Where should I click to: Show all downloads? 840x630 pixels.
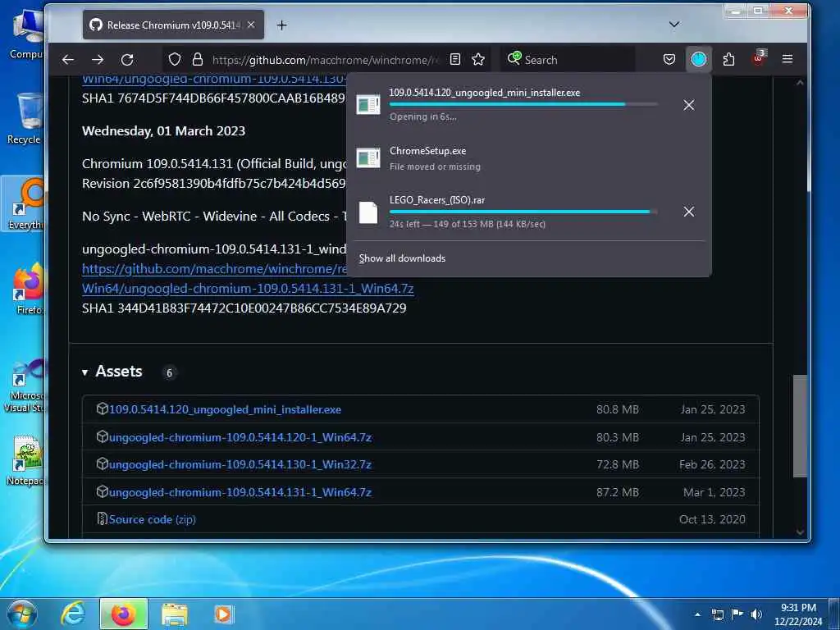(x=402, y=258)
